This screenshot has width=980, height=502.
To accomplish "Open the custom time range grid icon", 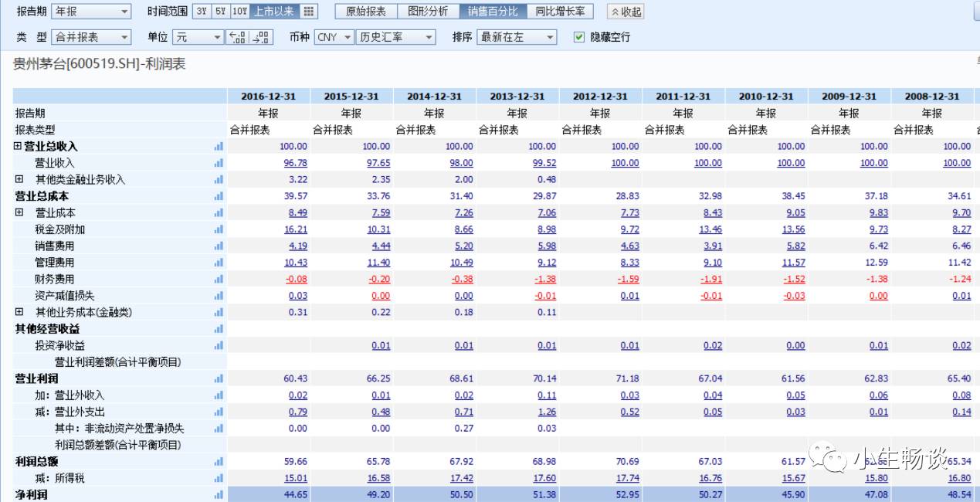I will (308, 12).
